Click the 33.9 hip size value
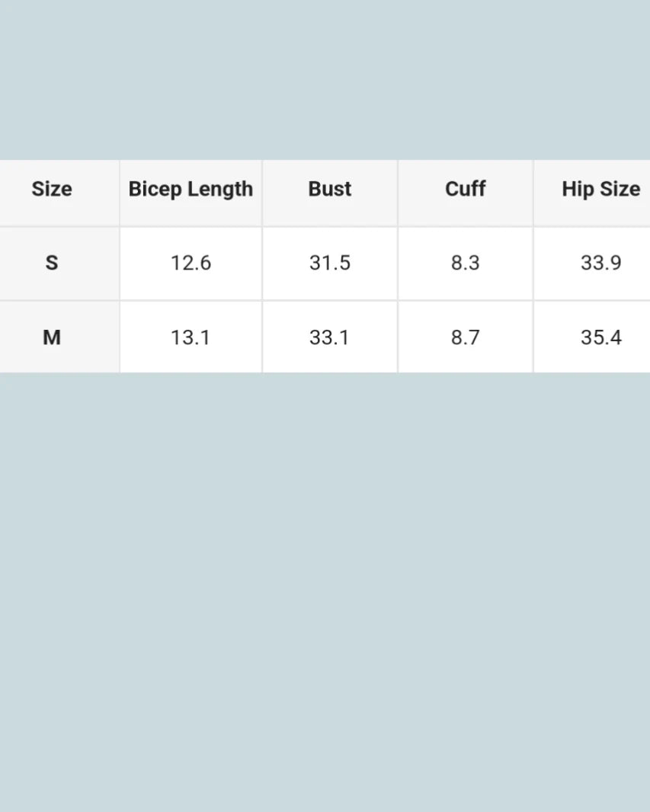Image resolution: width=650 pixels, height=812 pixels. tap(600, 263)
